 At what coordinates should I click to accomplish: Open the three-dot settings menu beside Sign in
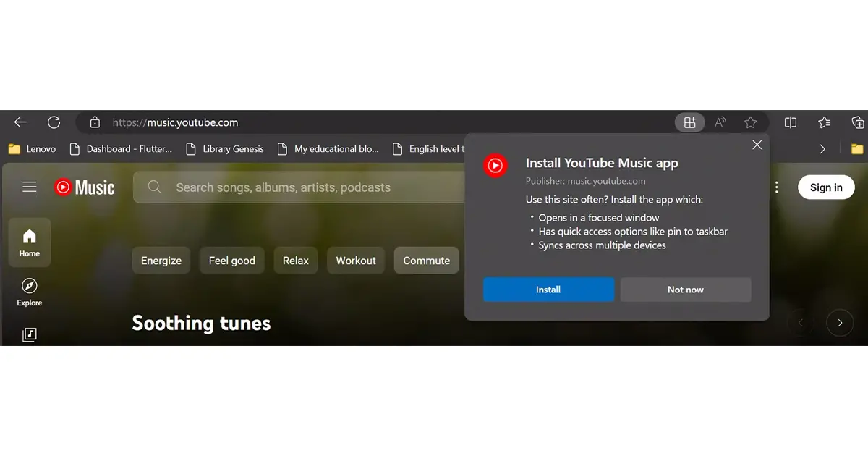776,187
